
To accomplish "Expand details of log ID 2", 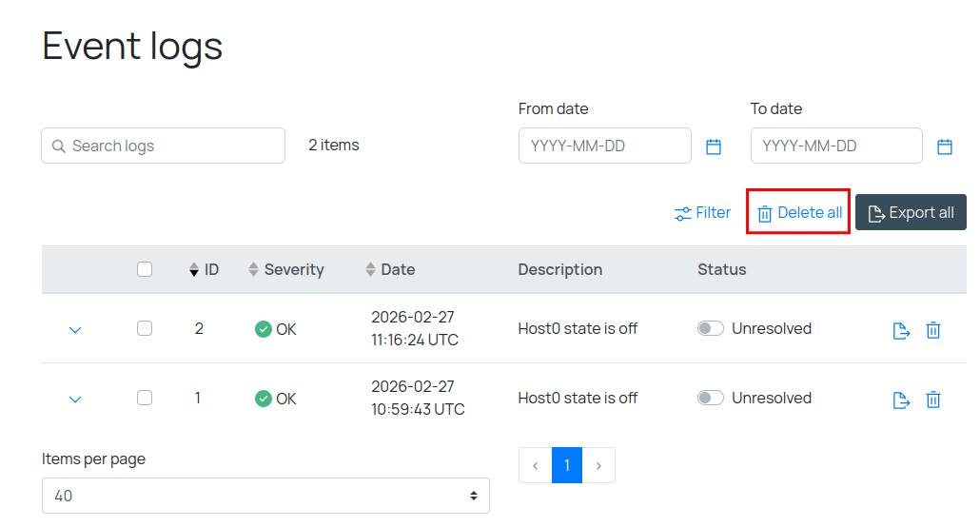I will tap(75, 330).
